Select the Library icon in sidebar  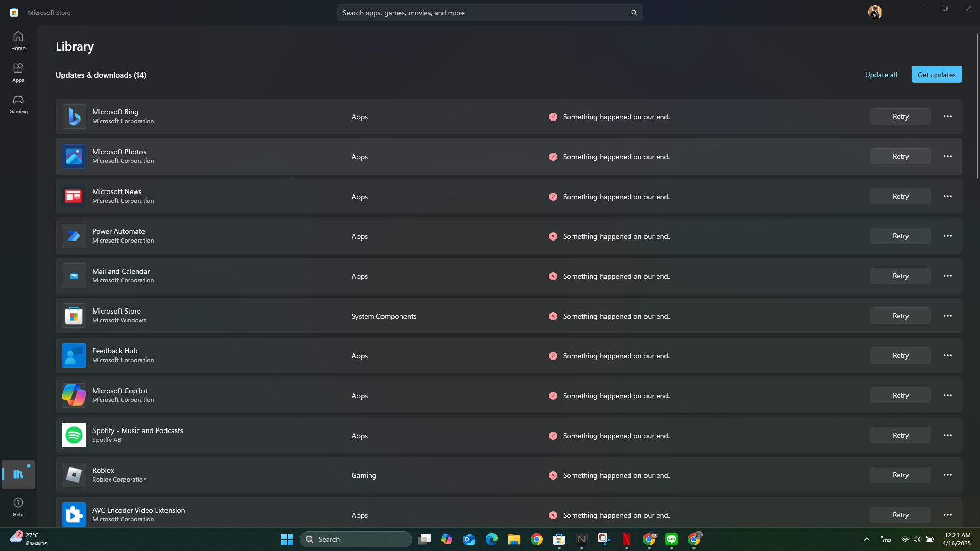(18, 474)
